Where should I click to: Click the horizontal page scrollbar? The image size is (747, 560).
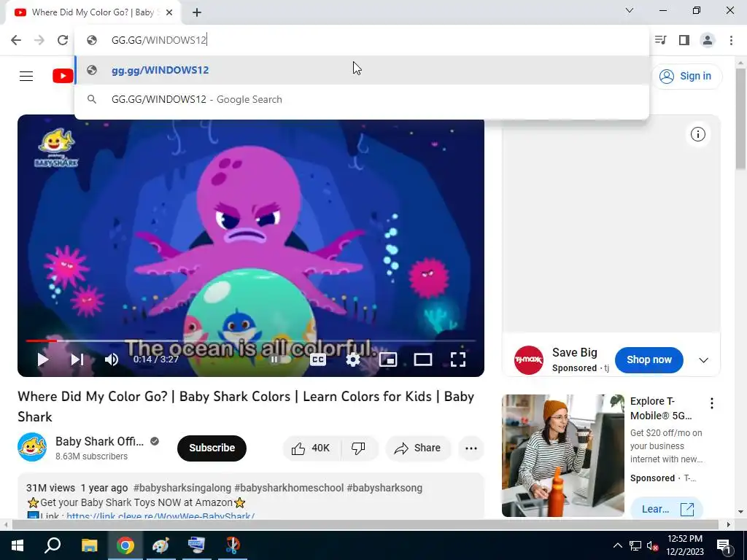click(x=365, y=524)
